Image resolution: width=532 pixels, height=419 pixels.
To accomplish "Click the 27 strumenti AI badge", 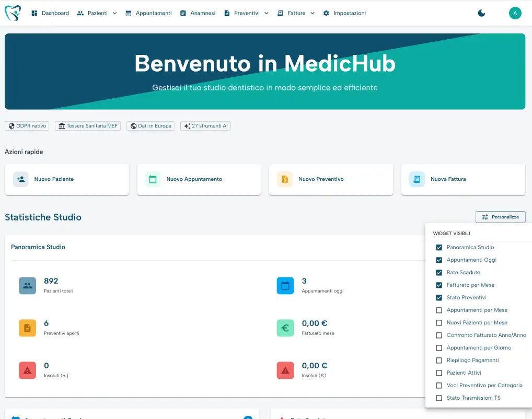I will click(205, 126).
